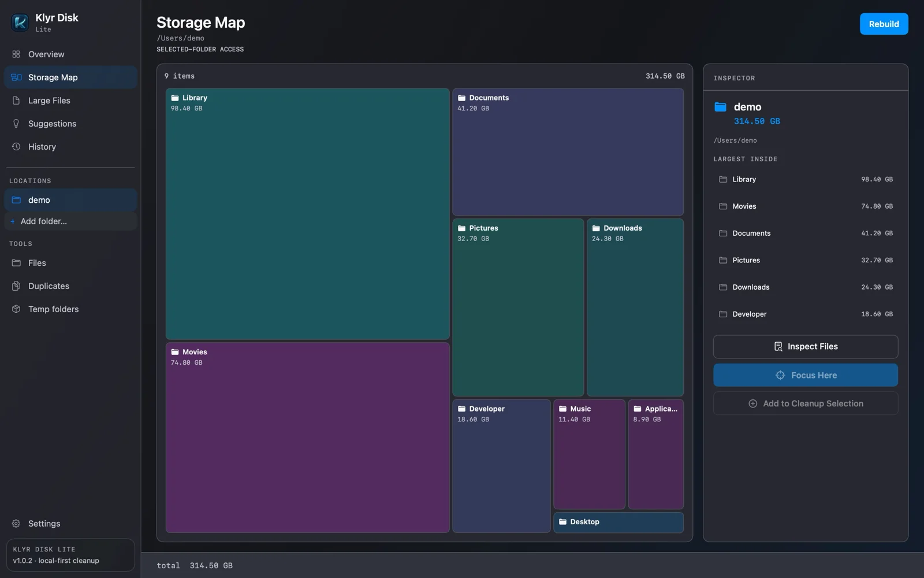Click the Movies row in Largest Inside

[806, 206]
